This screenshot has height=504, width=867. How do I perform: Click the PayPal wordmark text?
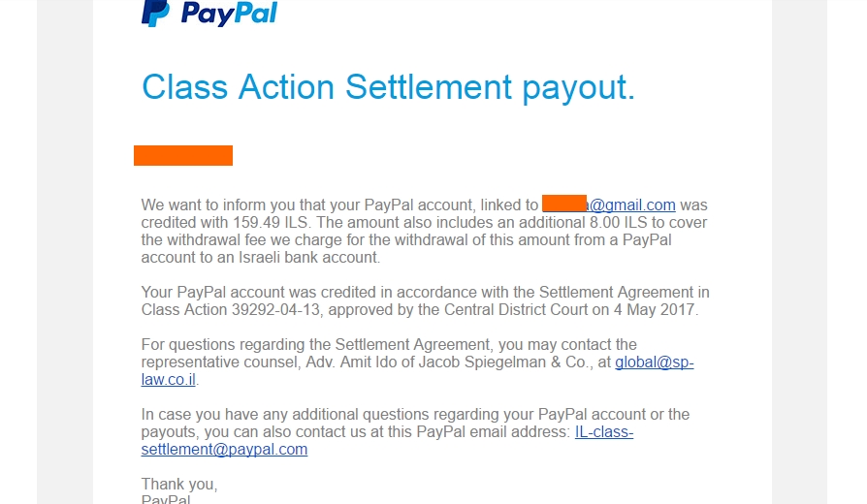pyautogui.click(x=228, y=14)
